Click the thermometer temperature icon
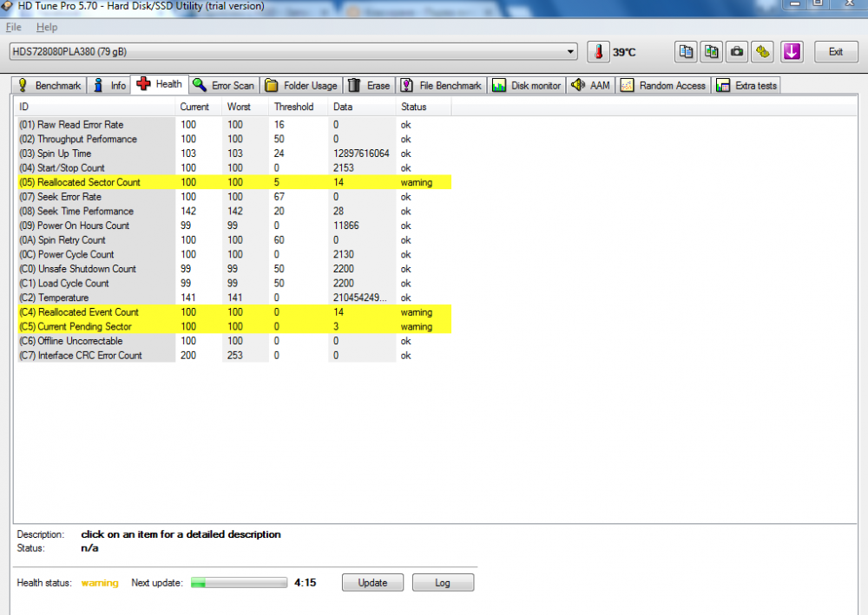The image size is (868, 615). pyautogui.click(x=598, y=52)
